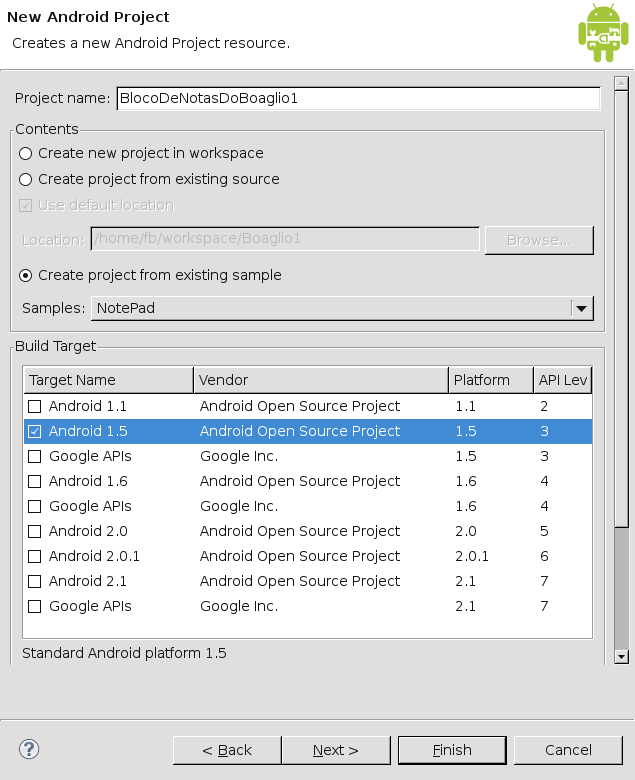The width and height of the screenshot is (635, 780).
Task: Click the Android 2.0 row vendor cell
Action: pos(300,531)
